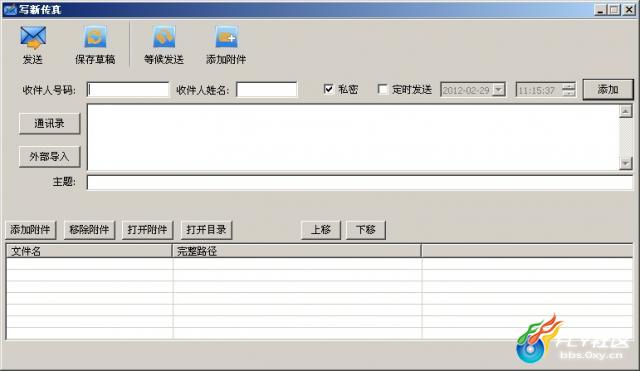This screenshot has height=371, width=640.
Task: Click the 添加 button beside time field
Action: coord(608,89)
